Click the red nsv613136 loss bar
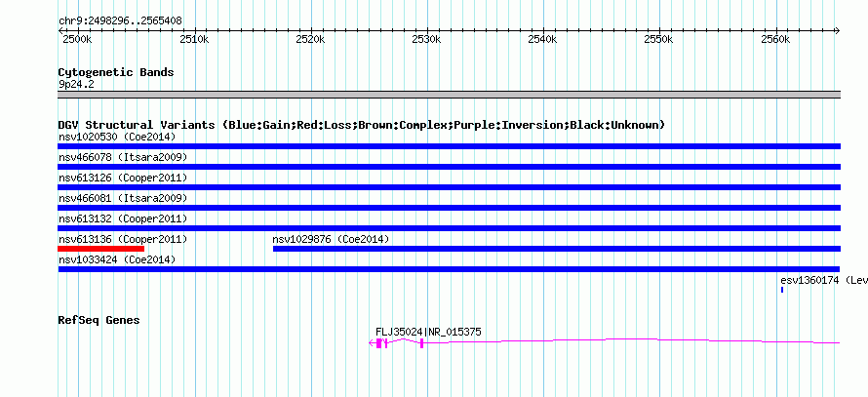This screenshot has height=397, width=868. click(x=100, y=249)
